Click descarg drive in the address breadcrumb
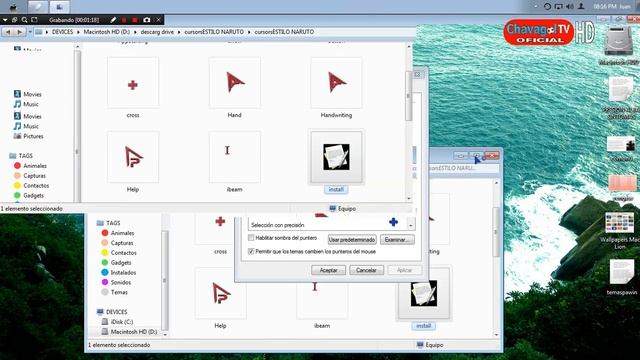 coord(157,32)
